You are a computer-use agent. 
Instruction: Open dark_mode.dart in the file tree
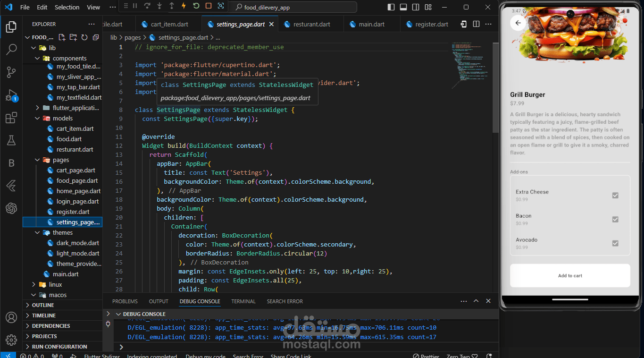coord(78,243)
